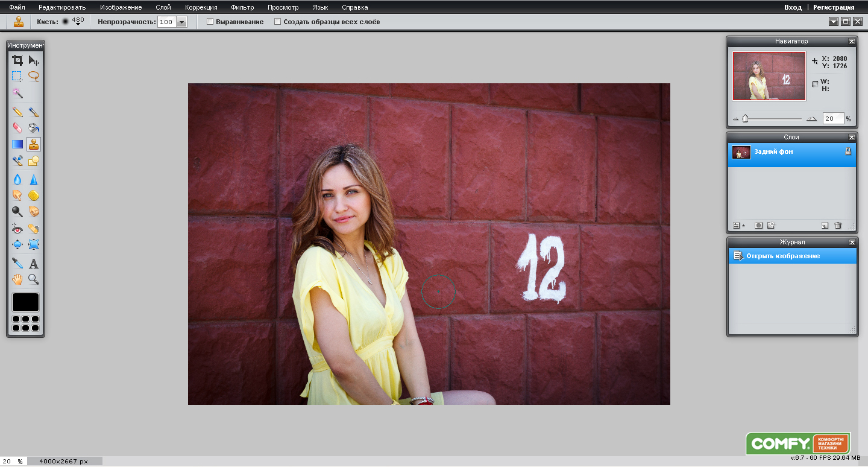The image size is (868, 467).
Task: Enable the Выравнивание checkbox
Action: point(210,22)
